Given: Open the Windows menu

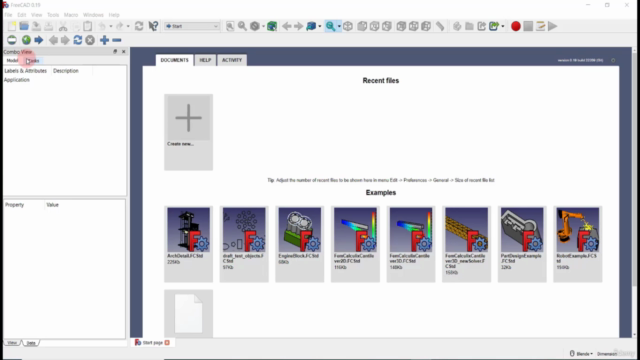Looking at the screenshot, I should [93, 15].
